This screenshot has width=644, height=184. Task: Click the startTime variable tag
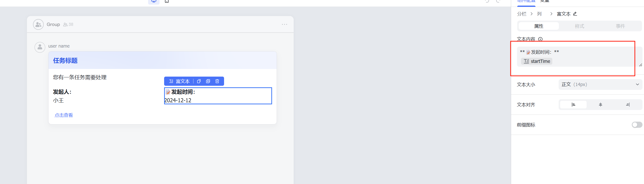click(537, 61)
